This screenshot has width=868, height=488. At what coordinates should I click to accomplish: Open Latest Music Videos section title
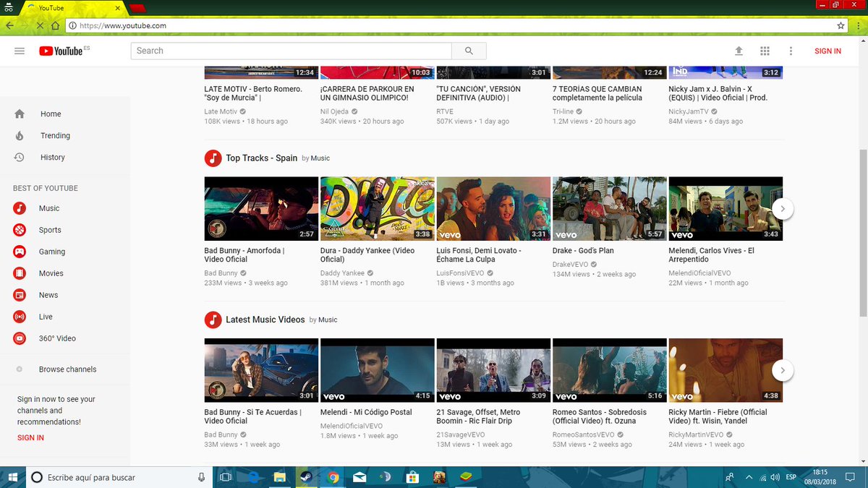(265, 320)
